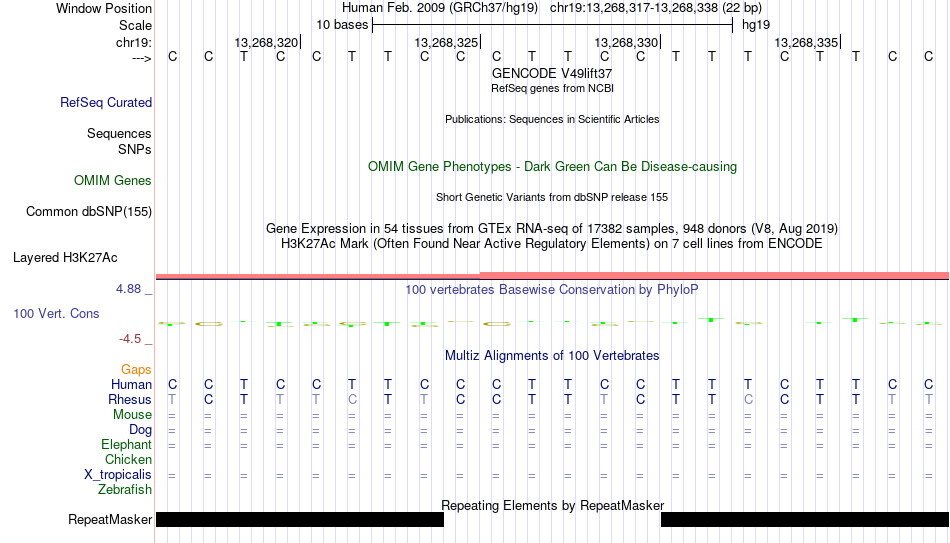The width and height of the screenshot is (950, 543).
Task: Click the H3K27Ac Mark on 7 cell lines title
Action: [x=552, y=244]
